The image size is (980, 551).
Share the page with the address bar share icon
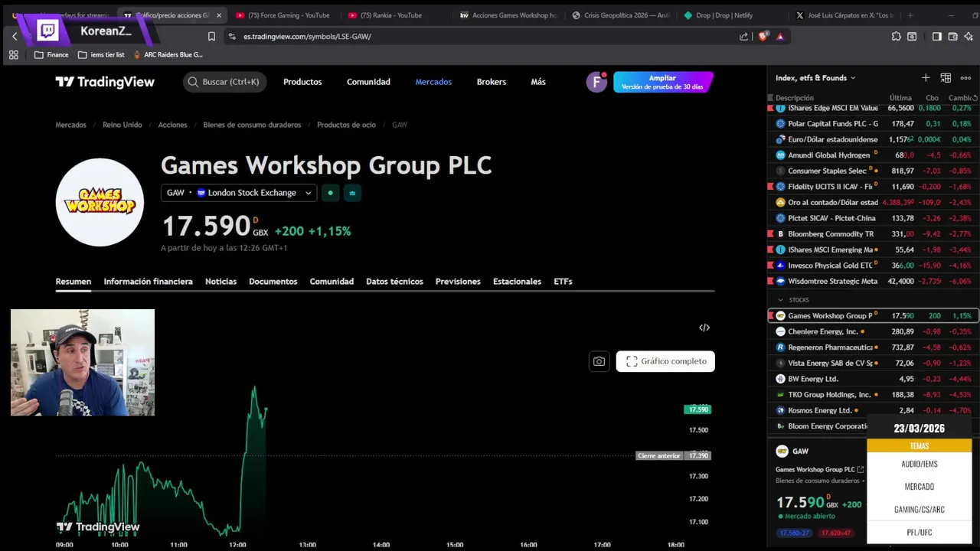[743, 36]
